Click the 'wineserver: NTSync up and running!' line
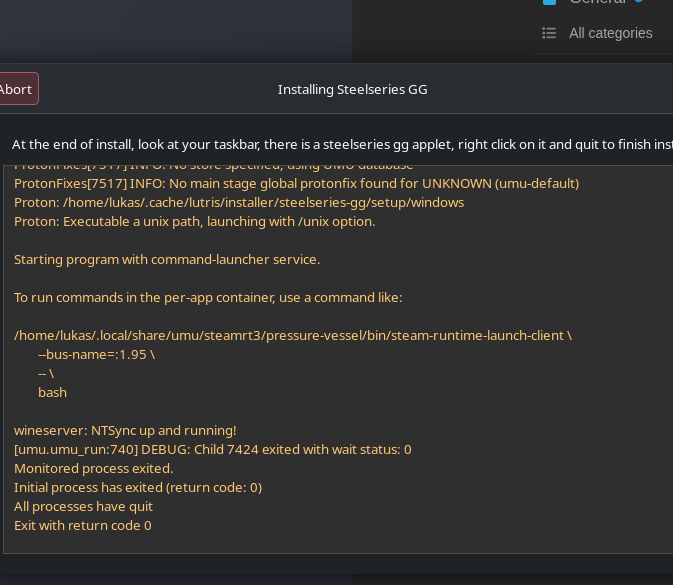The height and width of the screenshot is (585, 673). [125, 430]
